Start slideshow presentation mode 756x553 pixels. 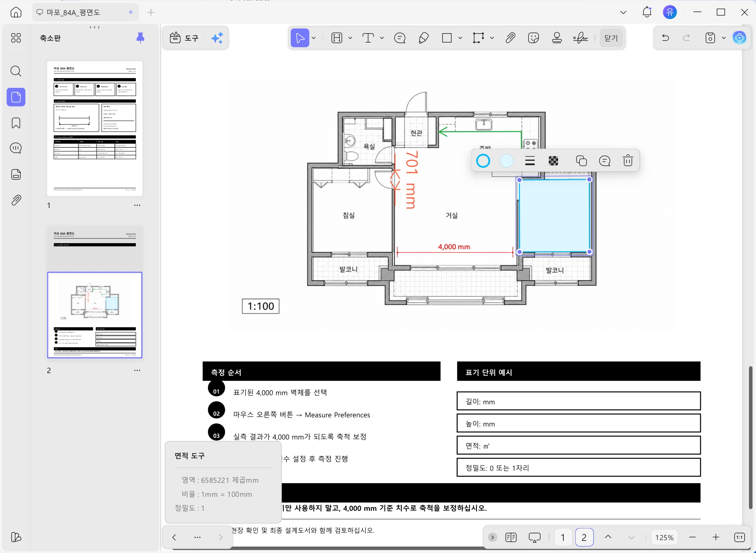click(534, 537)
